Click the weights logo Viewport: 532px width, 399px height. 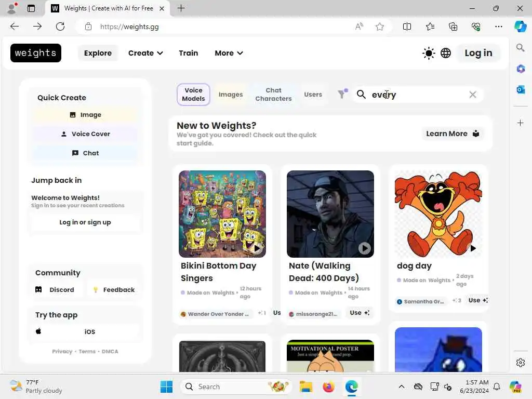(x=36, y=53)
